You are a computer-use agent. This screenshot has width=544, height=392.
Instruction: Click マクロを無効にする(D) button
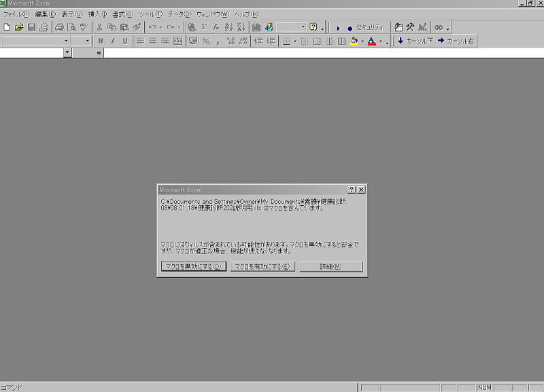click(x=194, y=266)
